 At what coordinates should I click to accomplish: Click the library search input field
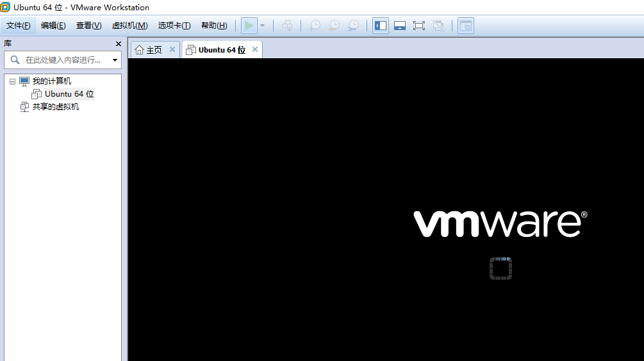tap(63, 60)
